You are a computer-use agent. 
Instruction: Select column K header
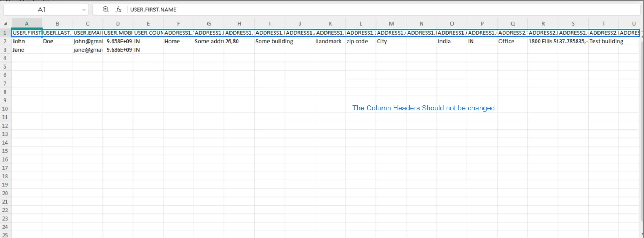(330, 23)
